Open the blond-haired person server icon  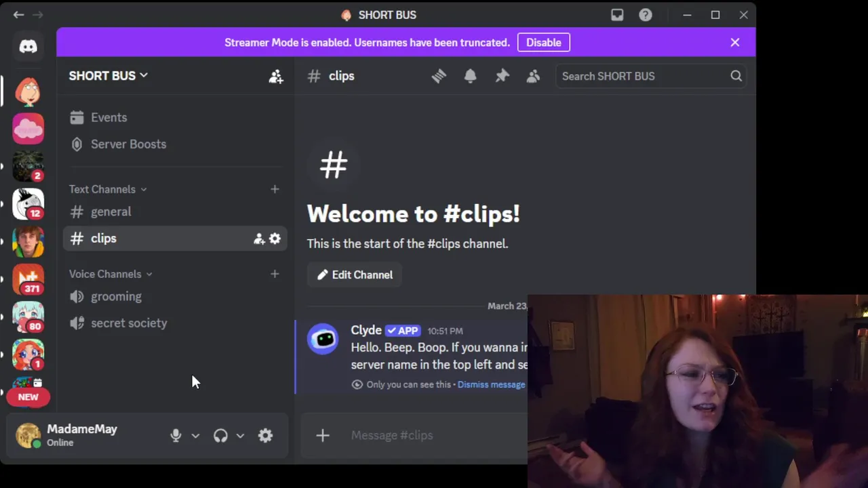click(28, 242)
